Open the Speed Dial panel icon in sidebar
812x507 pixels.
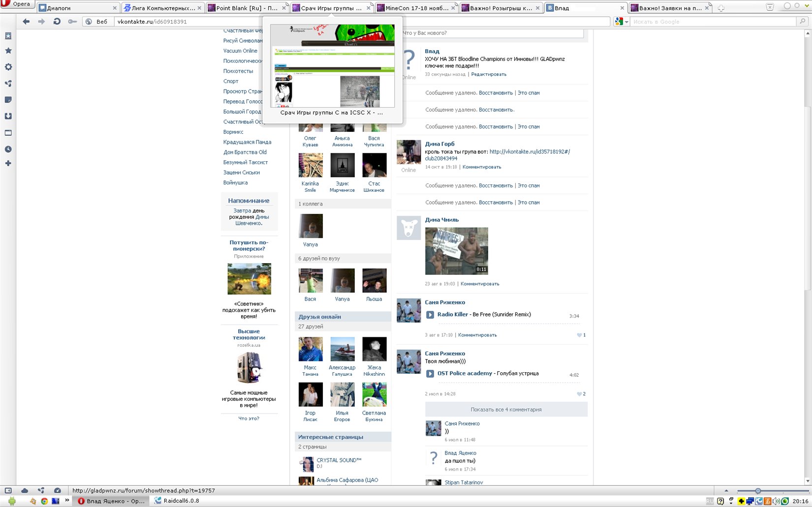(8, 36)
